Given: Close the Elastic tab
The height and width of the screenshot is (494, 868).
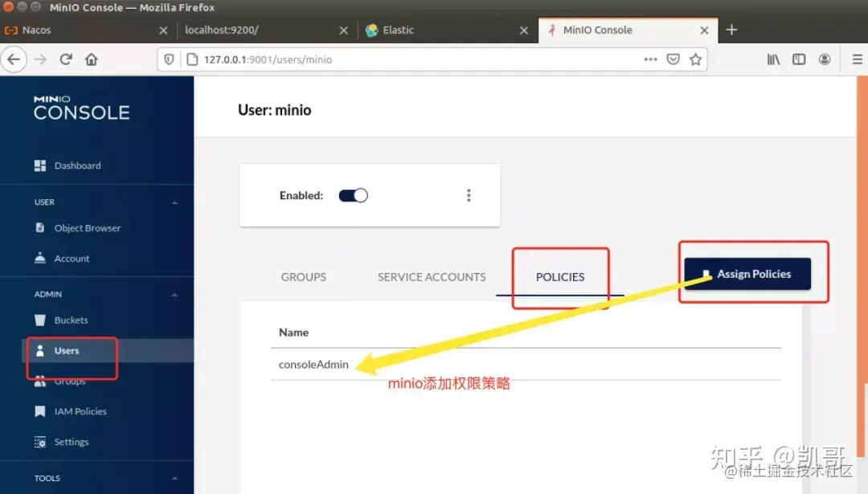Looking at the screenshot, I should (524, 31).
